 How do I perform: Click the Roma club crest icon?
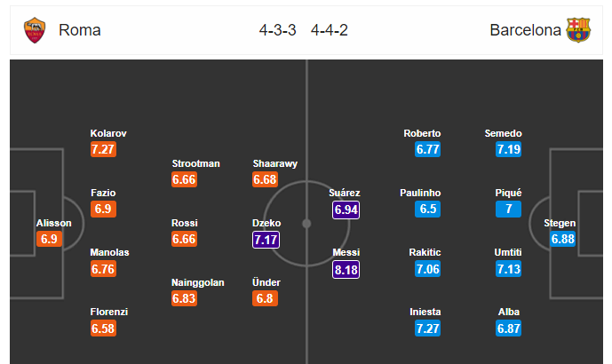(35, 30)
